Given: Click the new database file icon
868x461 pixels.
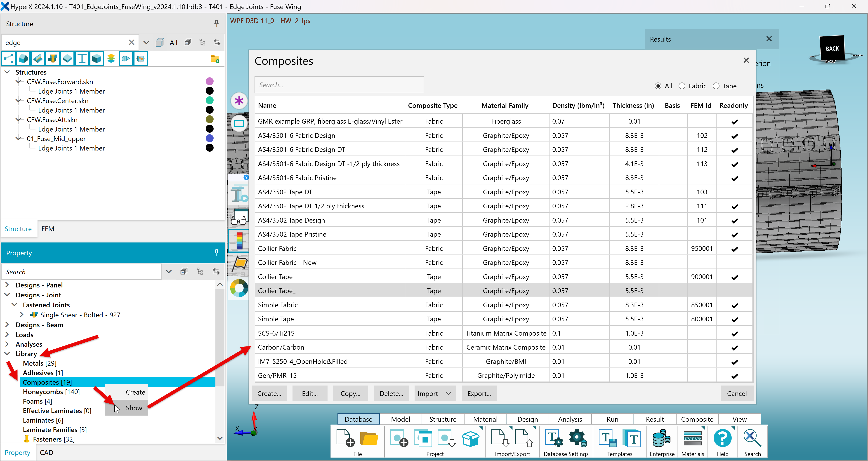Looking at the screenshot, I should click(x=345, y=438).
